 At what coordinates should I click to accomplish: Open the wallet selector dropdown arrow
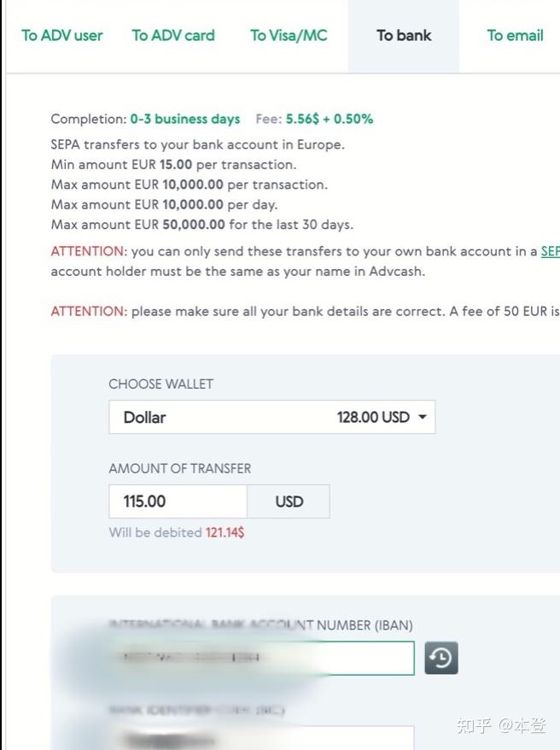(x=422, y=417)
